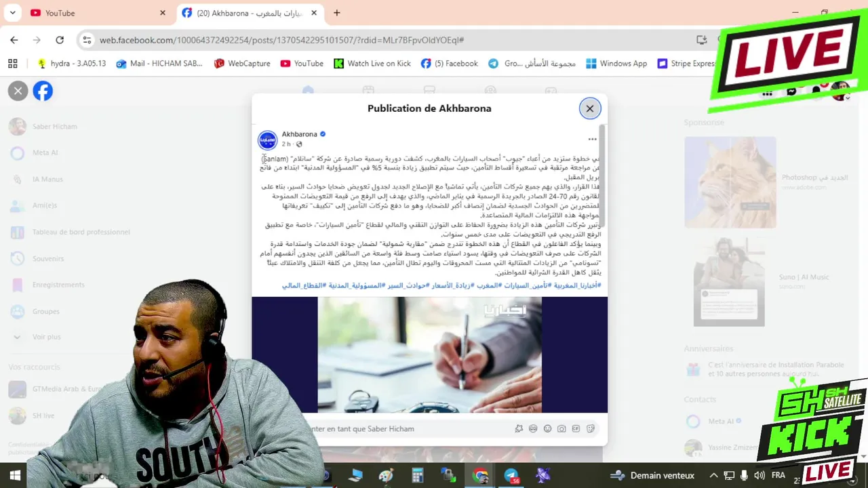The image size is (868, 488).
Task: Close the Akhbarona publication dialog
Action: coord(590,108)
